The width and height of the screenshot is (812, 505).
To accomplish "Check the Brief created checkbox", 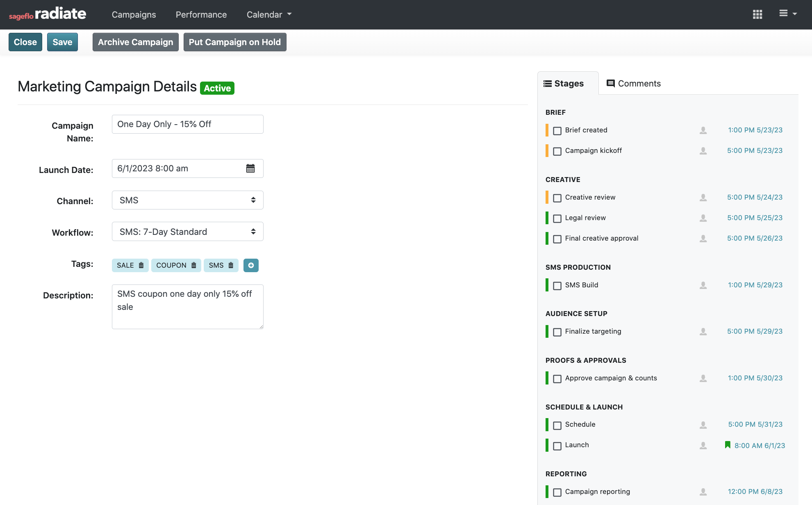I will [557, 131].
